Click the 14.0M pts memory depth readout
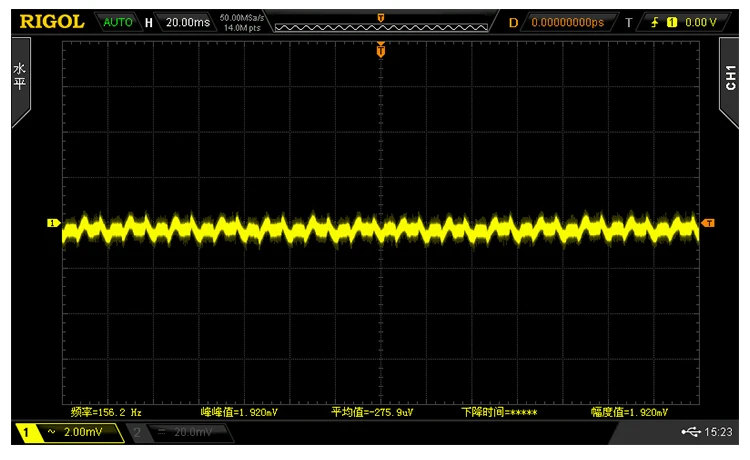Viewport: 750px width, 460px height. [x=242, y=28]
